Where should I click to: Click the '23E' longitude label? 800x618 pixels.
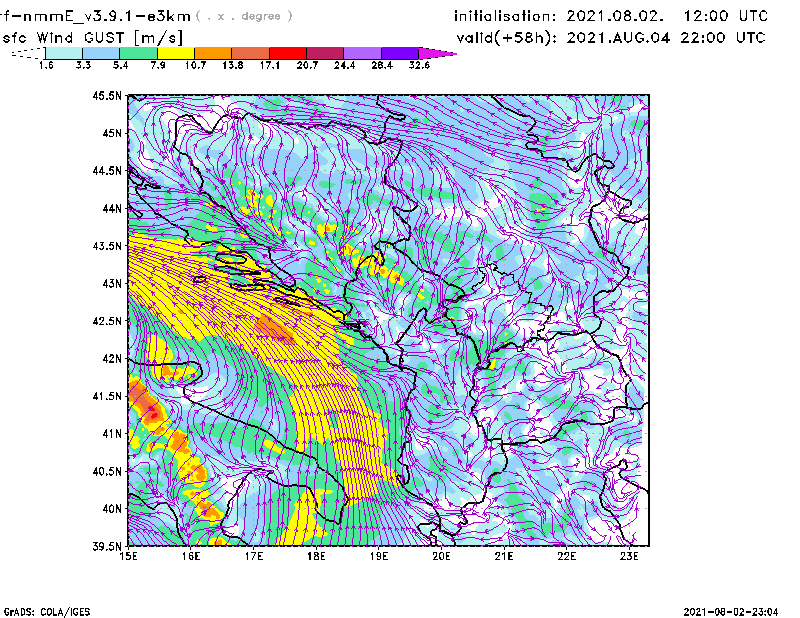coord(629,556)
